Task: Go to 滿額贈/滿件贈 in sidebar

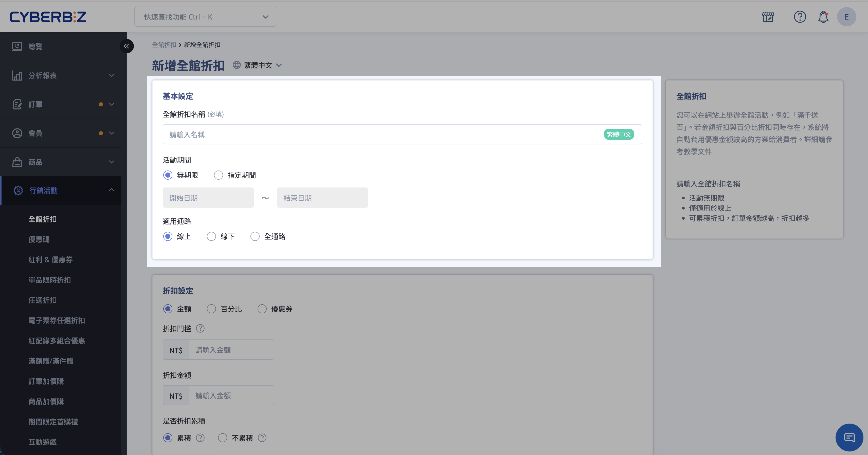Action: click(51, 361)
